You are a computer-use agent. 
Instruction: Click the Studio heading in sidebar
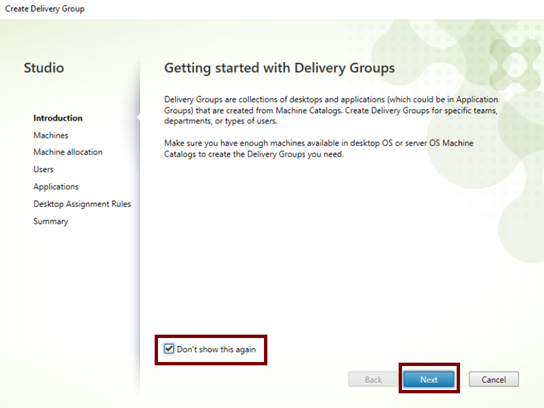pos(44,68)
